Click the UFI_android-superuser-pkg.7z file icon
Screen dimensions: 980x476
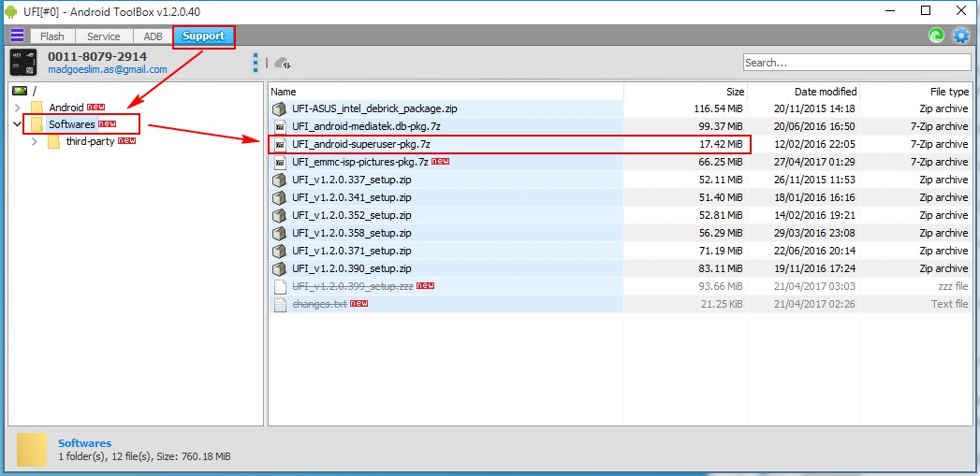pyautogui.click(x=280, y=144)
